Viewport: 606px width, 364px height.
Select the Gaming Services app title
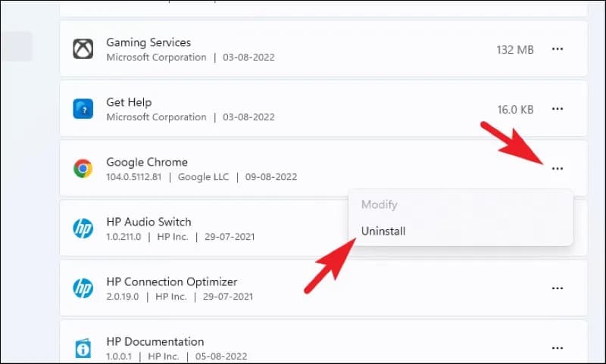[148, 42]
